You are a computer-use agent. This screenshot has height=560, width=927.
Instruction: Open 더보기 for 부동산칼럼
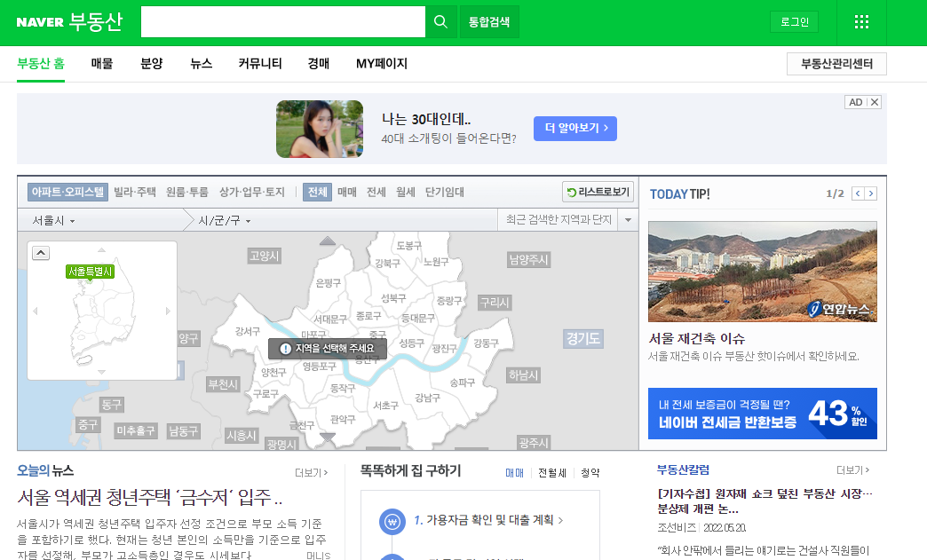[x=852, y=470]
